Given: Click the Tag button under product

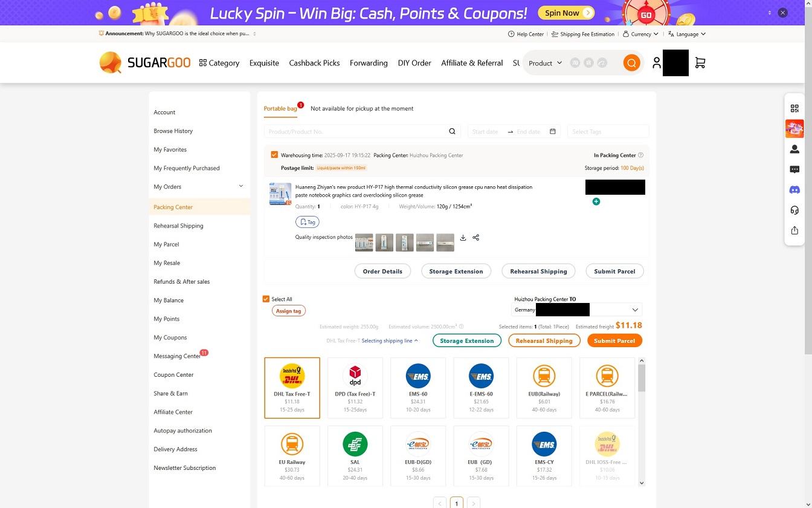Looking at the screenshot, I should [308, 222].
